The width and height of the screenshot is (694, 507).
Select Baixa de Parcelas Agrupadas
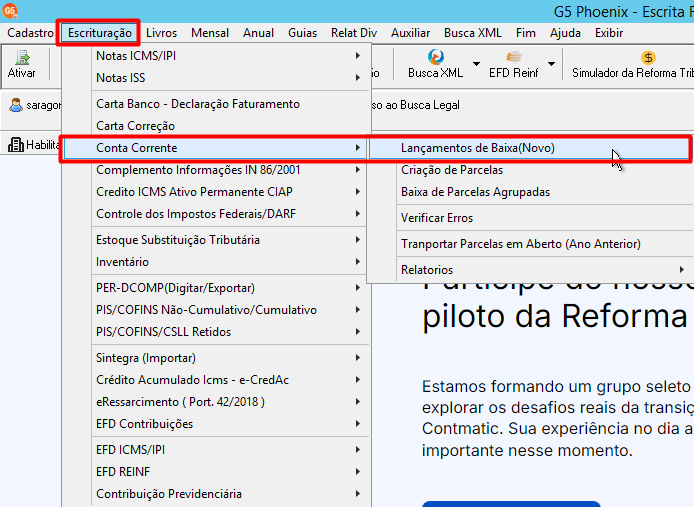coord(529,192)
